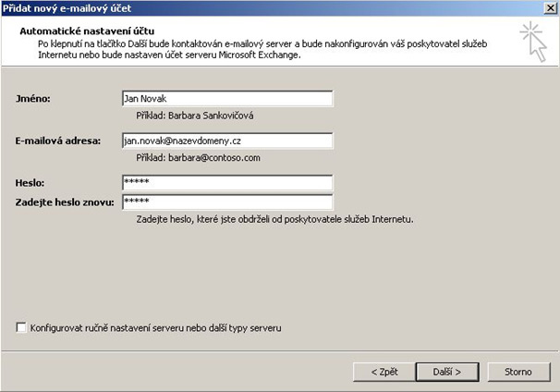The image size is (560, 392).
Task: Click the Heslo label
Action: [30, 183]
